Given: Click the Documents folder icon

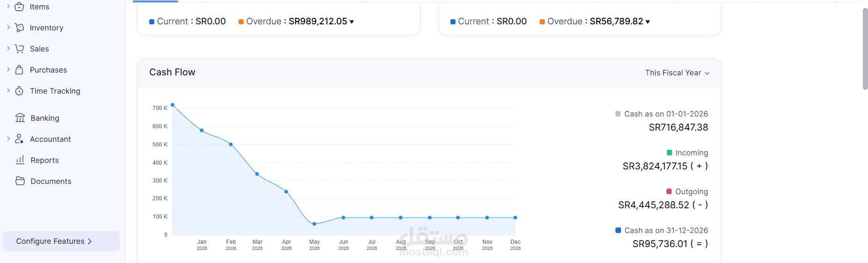Looking at the screenshot, I should tap(20, 181).
